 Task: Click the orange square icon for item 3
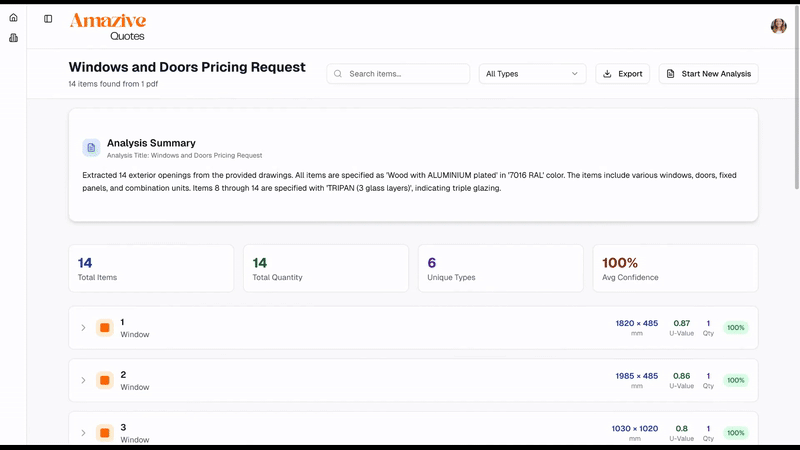[105, 433]
